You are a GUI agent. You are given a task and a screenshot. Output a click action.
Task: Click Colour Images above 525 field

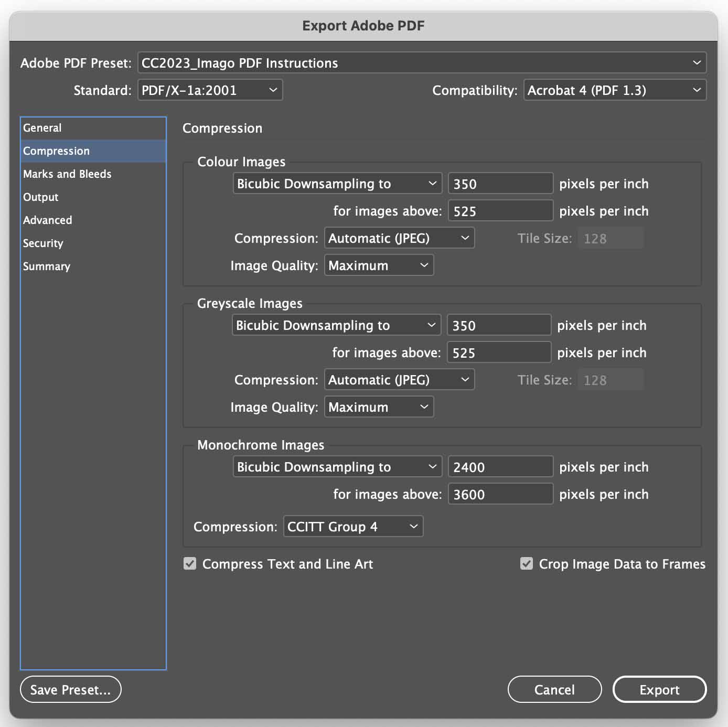[x=500, y=211]
